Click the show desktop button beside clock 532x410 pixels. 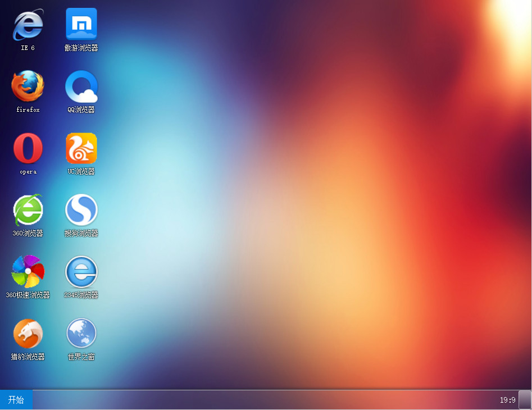[525, 400]
